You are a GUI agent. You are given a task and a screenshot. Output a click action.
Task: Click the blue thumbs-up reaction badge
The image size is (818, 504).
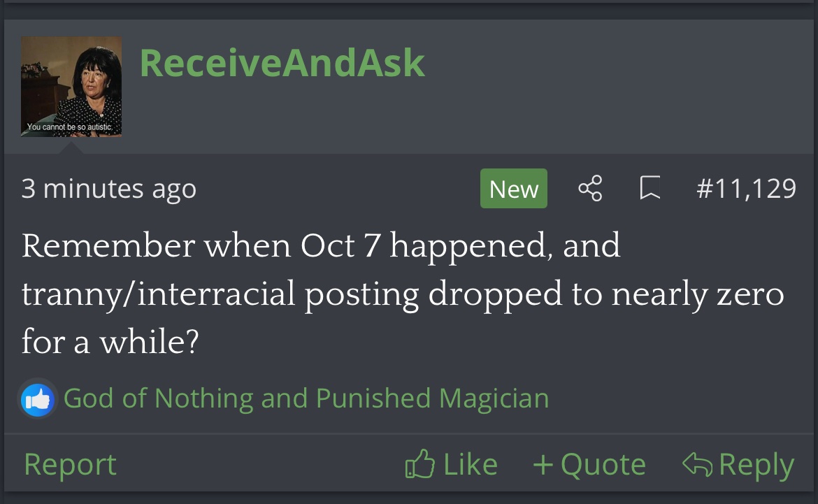pyautogui.click(x=38, y=400)
